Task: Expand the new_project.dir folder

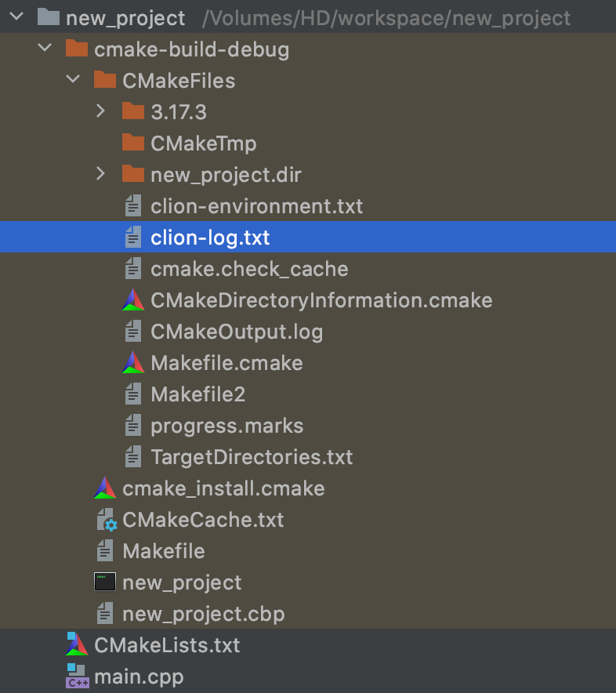Action: [x=100, y=174]
